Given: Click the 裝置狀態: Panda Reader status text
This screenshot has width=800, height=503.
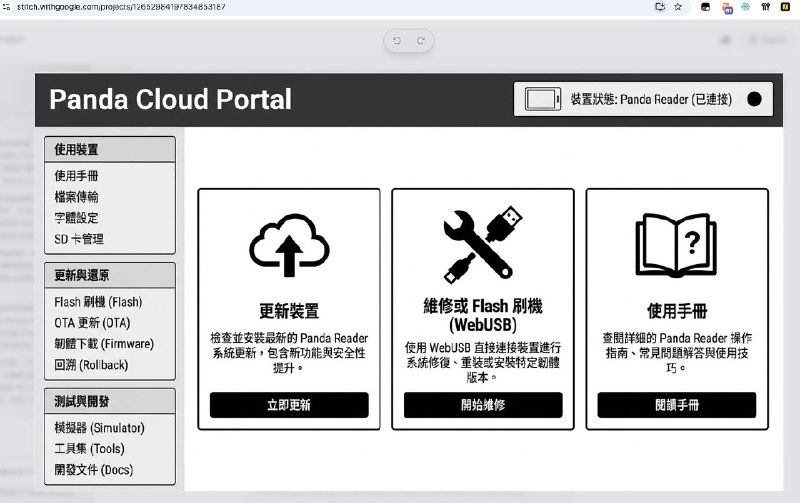Looking at the screenshot, I should (x=651, y=99).
